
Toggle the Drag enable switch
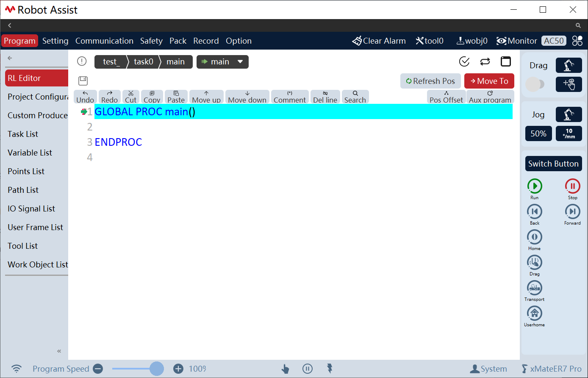point(535,84)
